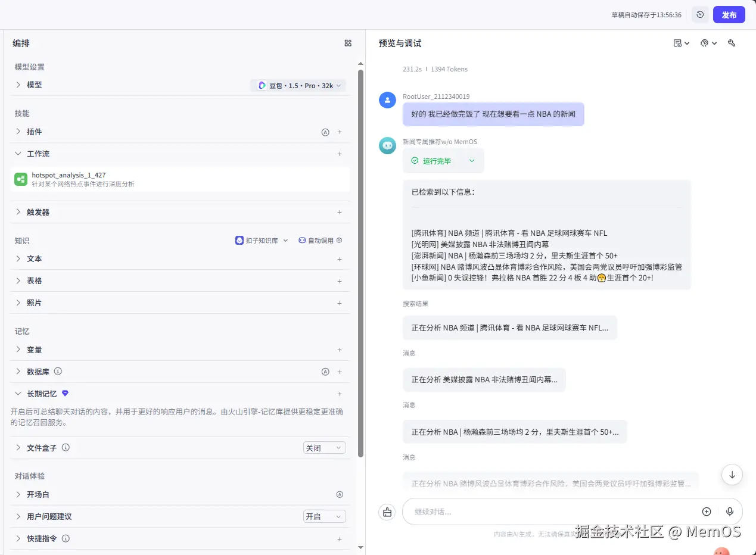This screenshot has width=756, height=555.
Task: Click the 自动调用 setting button
Action: (x=321, y=241)
